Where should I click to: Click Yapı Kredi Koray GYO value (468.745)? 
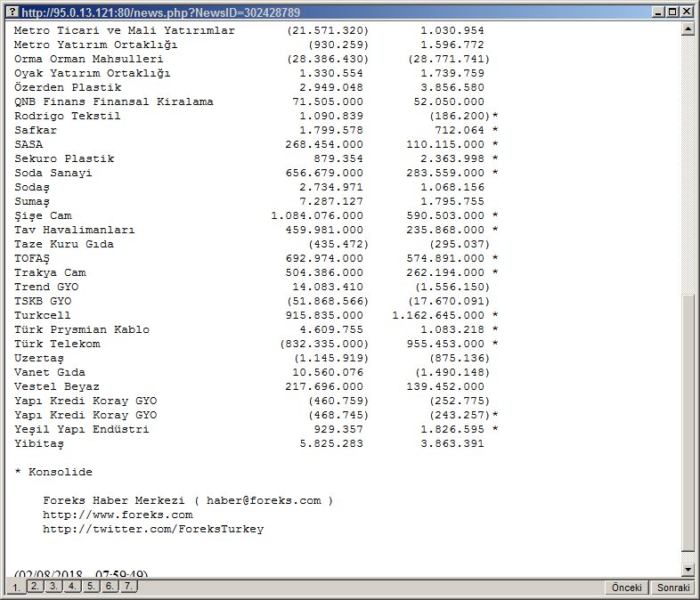point(338,416)
